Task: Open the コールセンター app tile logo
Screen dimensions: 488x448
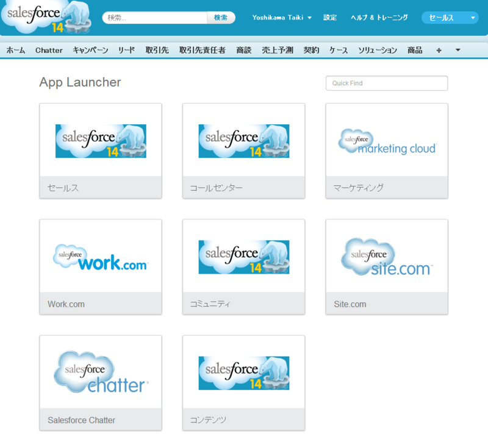Action: click(244, 141)
